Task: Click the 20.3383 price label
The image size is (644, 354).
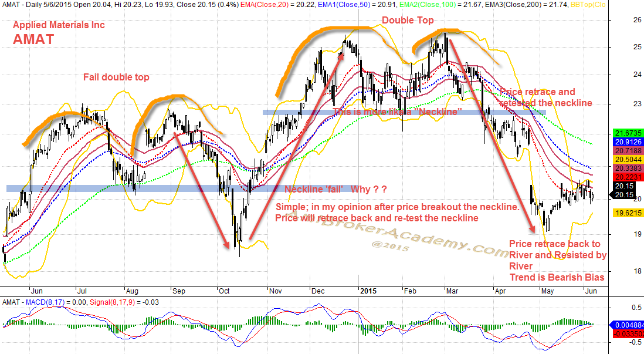Action: 628,168
